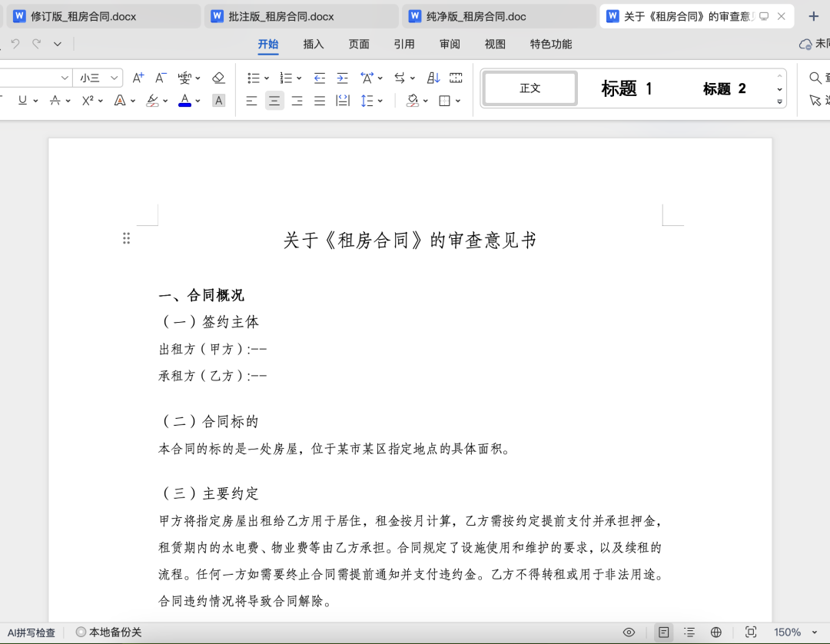Open Chinese character scaling tool
Image resolution: width=830 pixels, height=644 pixels.
[367, 78]
